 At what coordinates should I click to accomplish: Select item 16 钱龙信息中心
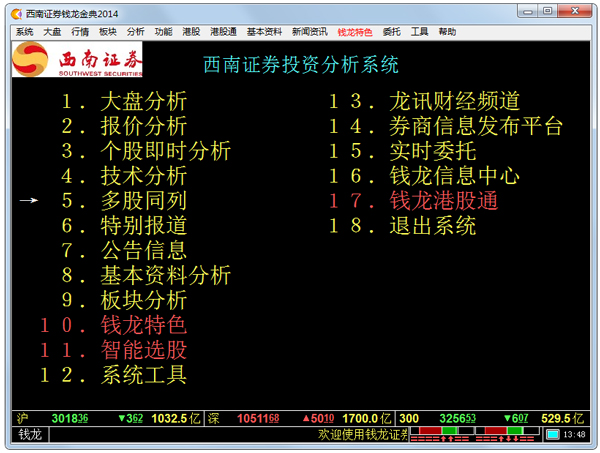coord(424,176)
